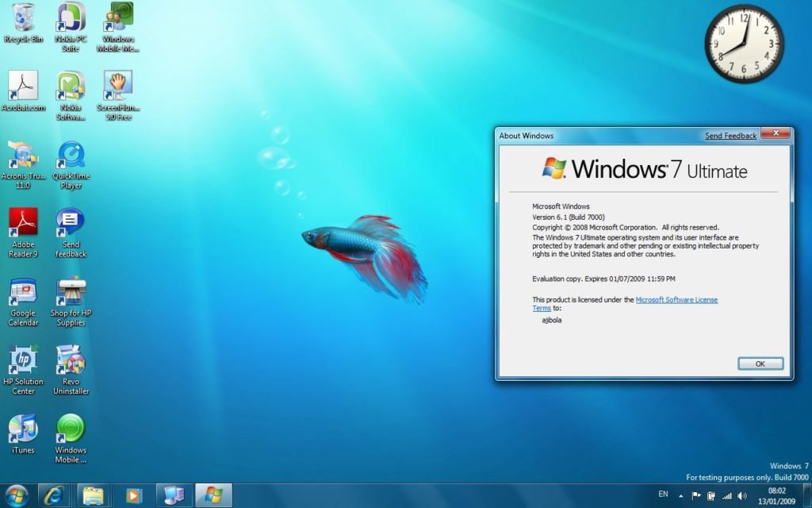
Task: Mute audio via the speaker tray icon
Action: [x=741, y=495]
